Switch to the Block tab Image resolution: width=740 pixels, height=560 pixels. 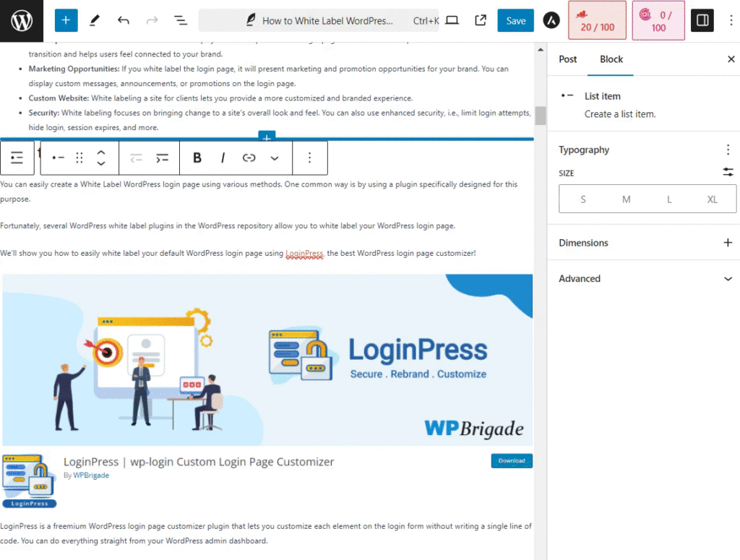coord(611,59)
